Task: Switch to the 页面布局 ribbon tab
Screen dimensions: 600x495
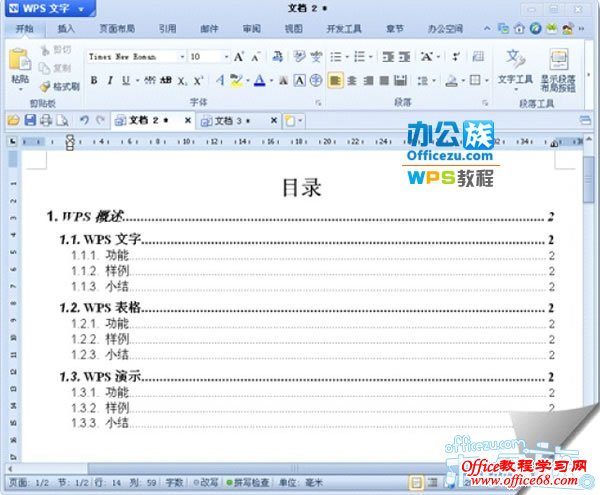Action: point(117,29)
